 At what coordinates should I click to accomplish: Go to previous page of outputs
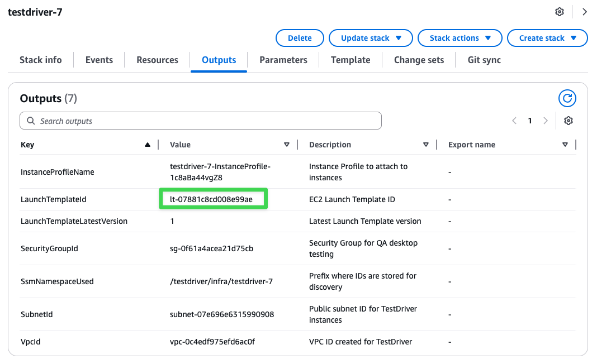514,121
